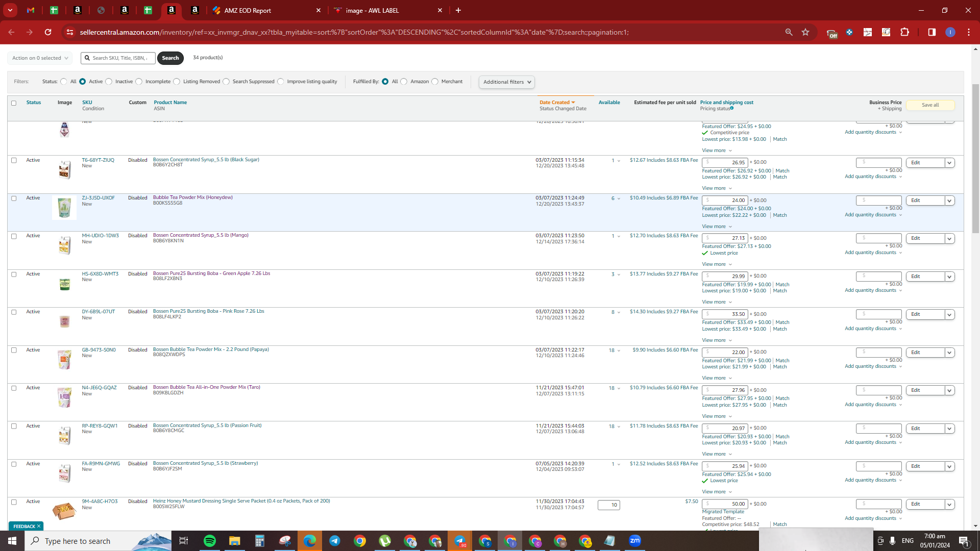The width and height of the screenshot is (980, 551).
Task: Open Zoom from the taskbar
Action: point(634,541)
